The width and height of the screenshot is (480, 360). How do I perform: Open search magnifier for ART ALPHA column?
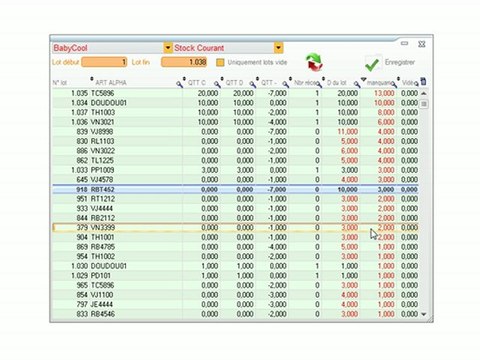(x=180, y=84)
